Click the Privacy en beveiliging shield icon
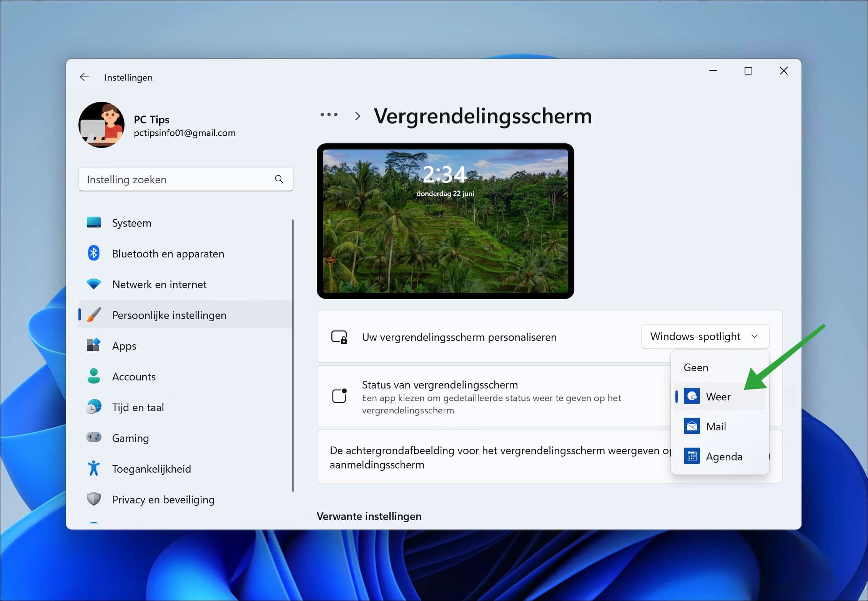 [x=93, y=499]
